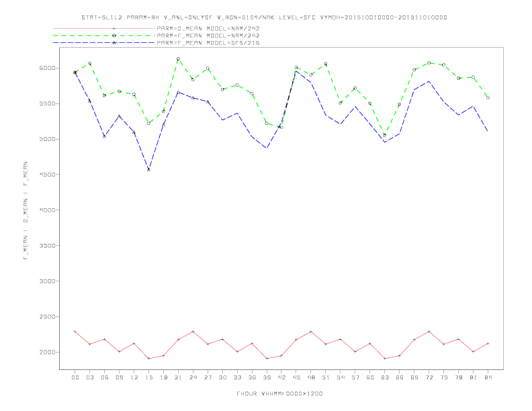Click x-axis tick label 06
Screen dimensions: 532x411
[105, 377]
